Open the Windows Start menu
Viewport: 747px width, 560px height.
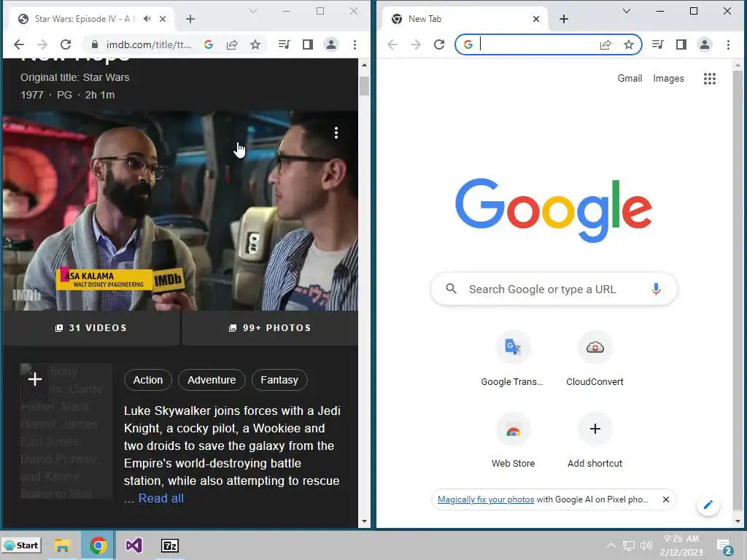[21, 545]
